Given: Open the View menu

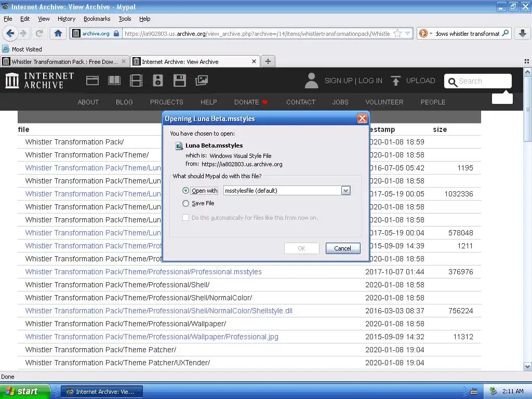Looking at the screenshot, I should coord(44,19).
